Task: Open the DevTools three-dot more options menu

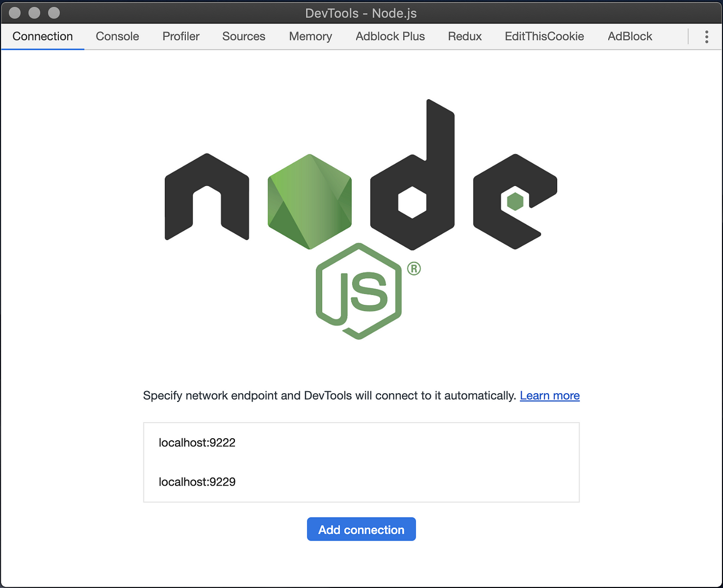Action: (x=706, y=36)
